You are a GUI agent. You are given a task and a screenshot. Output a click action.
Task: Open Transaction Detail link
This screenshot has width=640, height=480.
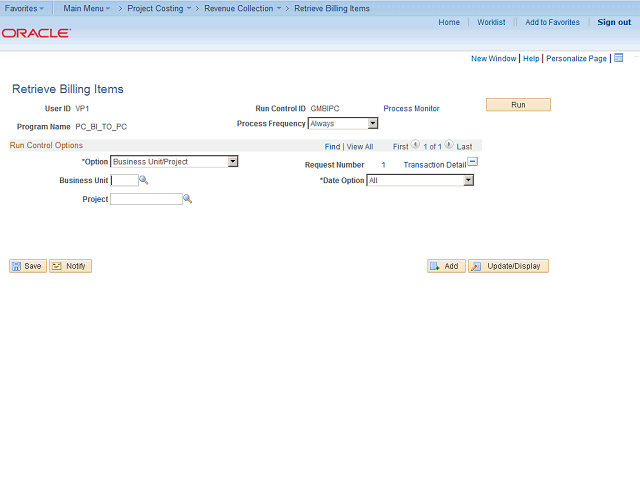(x=435, y=165)
